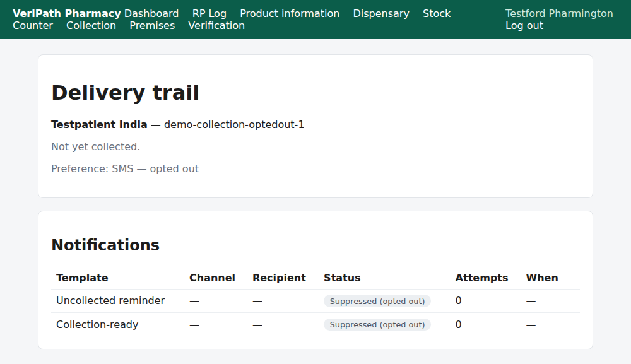The height and width of the screenshot is (364, 631).
Task: Click the Notifications heading
Action: tap(105, 245)
